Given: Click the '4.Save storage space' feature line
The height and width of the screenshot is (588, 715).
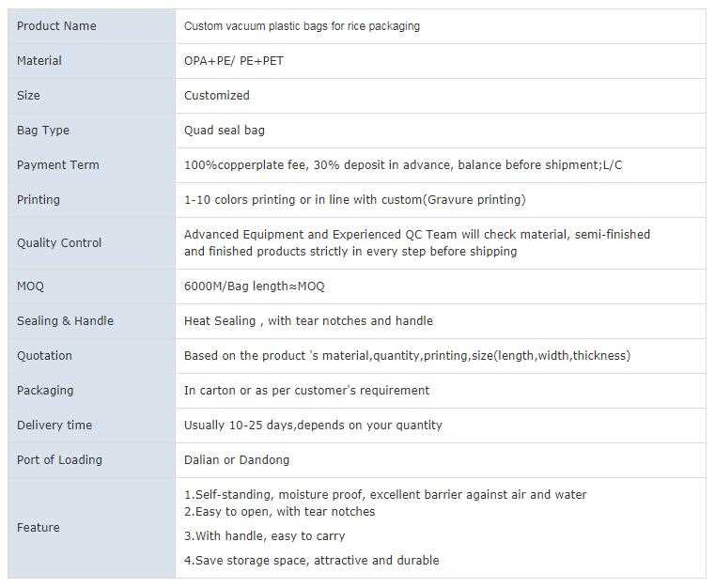Looking at the screenshot, I should (x=311, y=561).
